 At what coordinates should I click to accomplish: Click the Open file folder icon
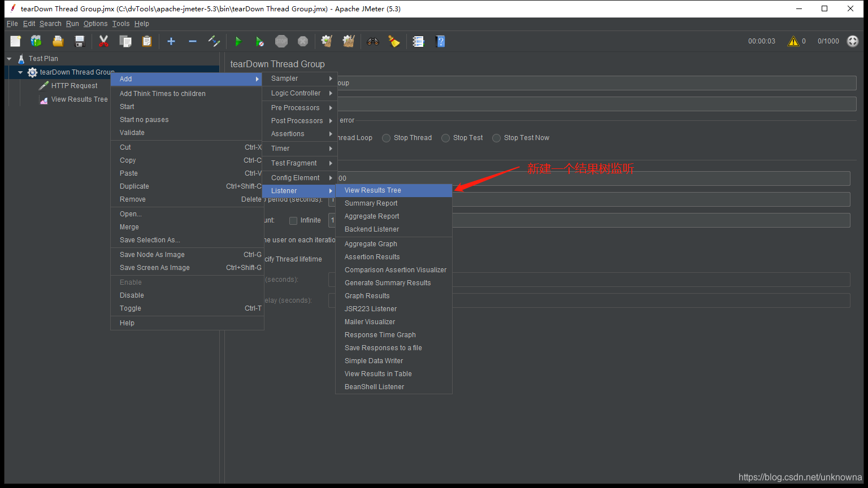(x=58, y=41)
